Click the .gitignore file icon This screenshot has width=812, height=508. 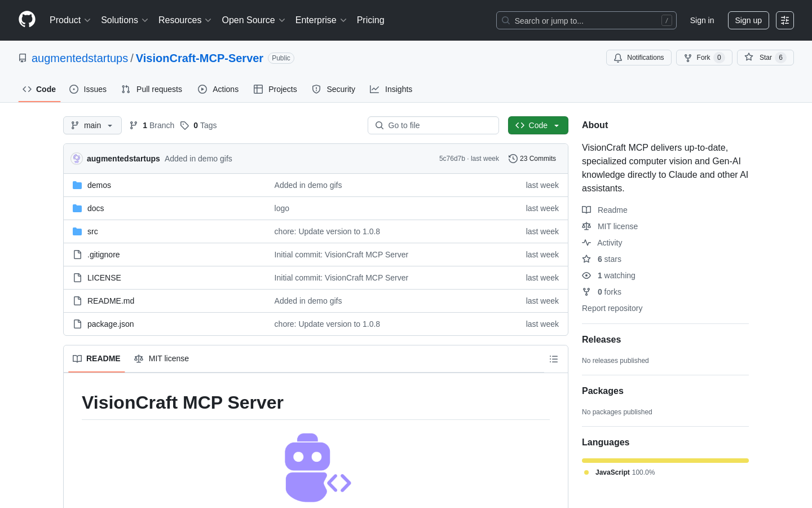[x=77, y=255]
